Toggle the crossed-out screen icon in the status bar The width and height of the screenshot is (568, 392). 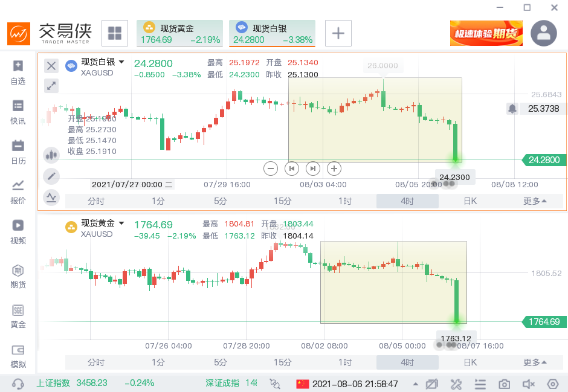(x=431, y=384)
